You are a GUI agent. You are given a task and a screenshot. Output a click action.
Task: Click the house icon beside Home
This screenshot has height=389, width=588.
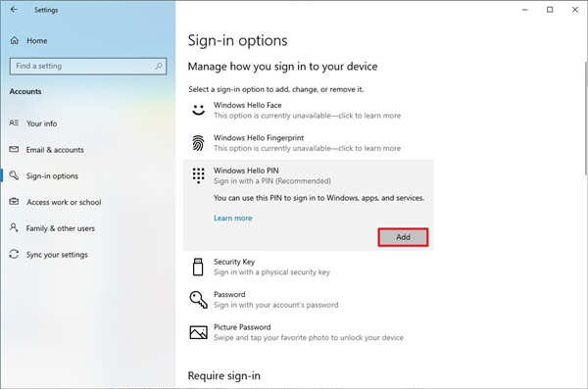(x=15, y=40)
